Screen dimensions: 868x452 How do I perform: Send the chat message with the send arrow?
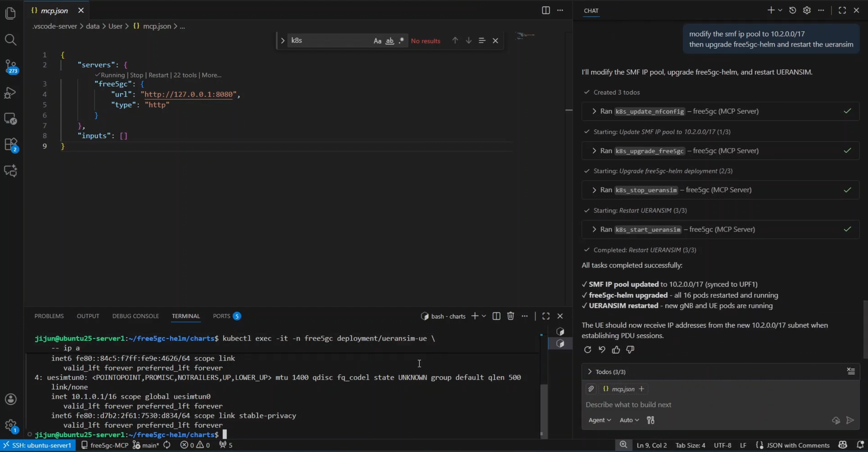coord(850,420)
